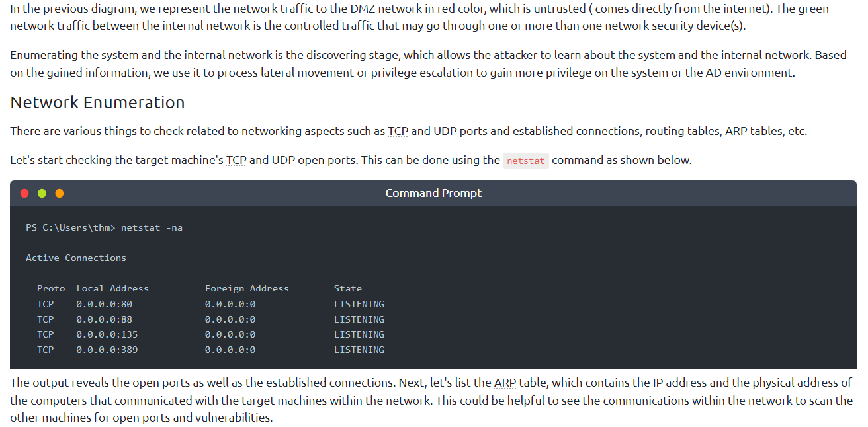Click the Proto column header
This screenshot has width=868, height=427.
click(51, 288)
